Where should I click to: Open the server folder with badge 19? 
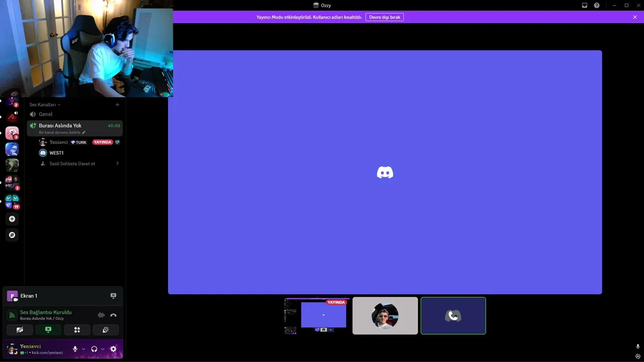click(x=12, y=202)
